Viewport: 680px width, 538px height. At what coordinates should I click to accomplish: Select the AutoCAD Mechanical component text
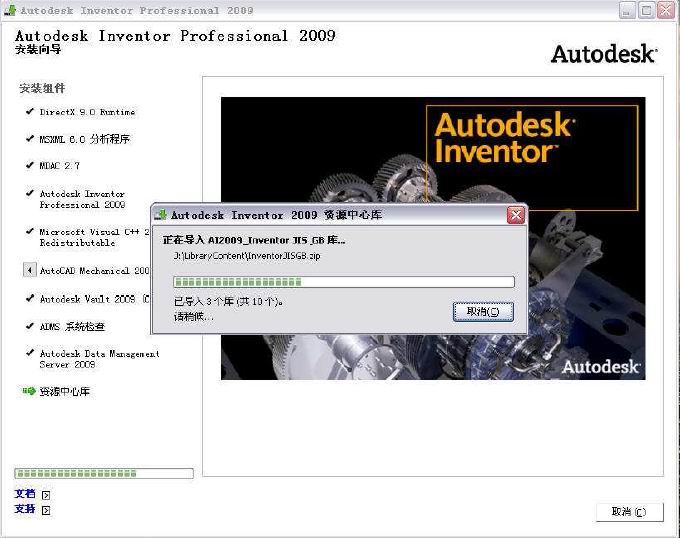pyautogui.click(x=95, y=271)
